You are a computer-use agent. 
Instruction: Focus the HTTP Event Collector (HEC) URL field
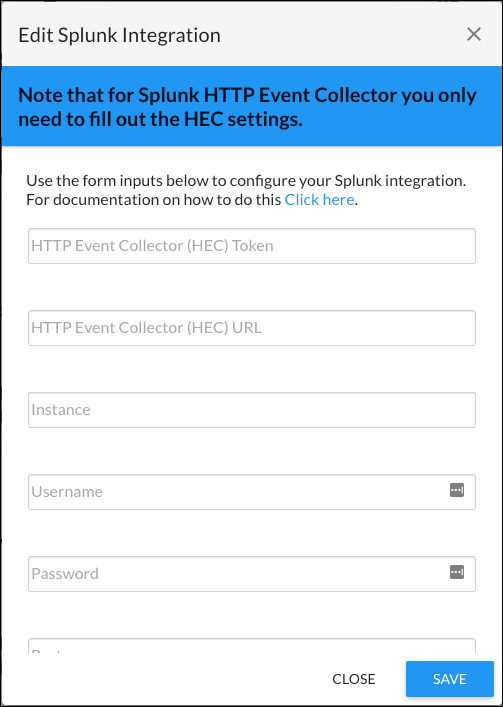pos(252,328)
